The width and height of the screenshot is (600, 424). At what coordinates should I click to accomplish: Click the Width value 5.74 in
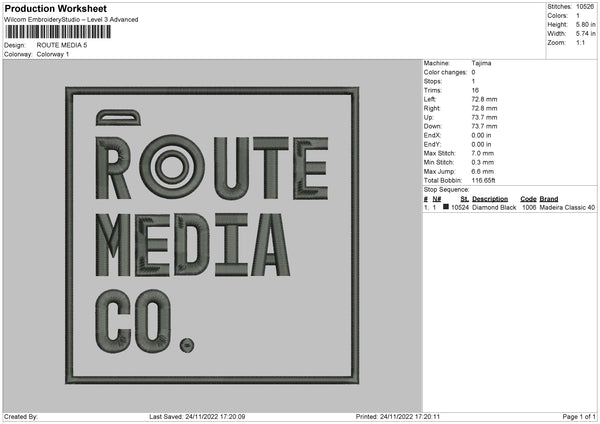pos(585,34)
